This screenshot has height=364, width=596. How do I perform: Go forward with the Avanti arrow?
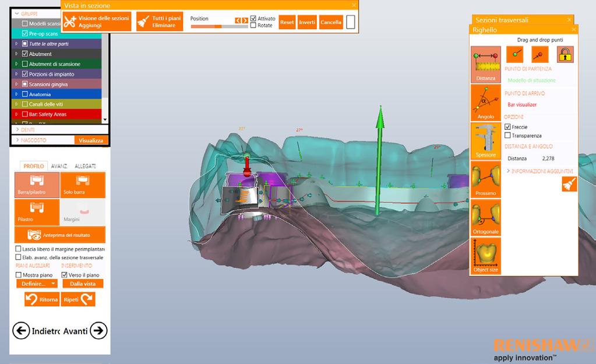pyautogui.click(x=98, y=331)
